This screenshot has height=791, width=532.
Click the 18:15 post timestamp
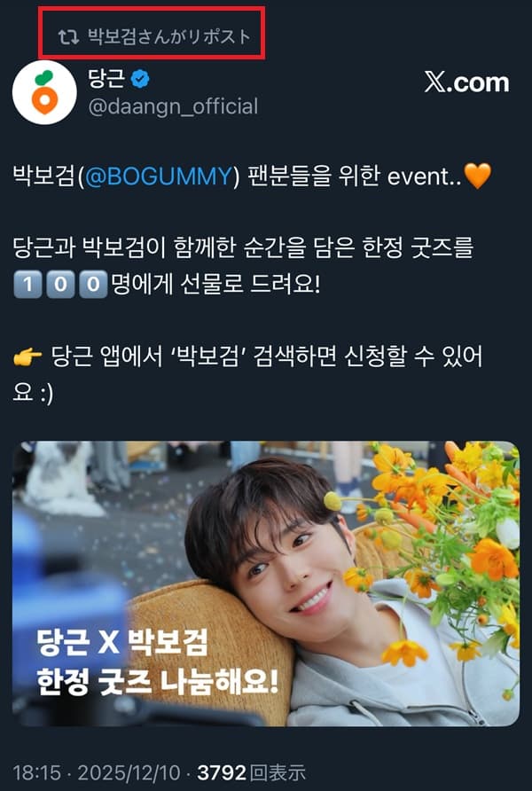[x=36, y=773]
